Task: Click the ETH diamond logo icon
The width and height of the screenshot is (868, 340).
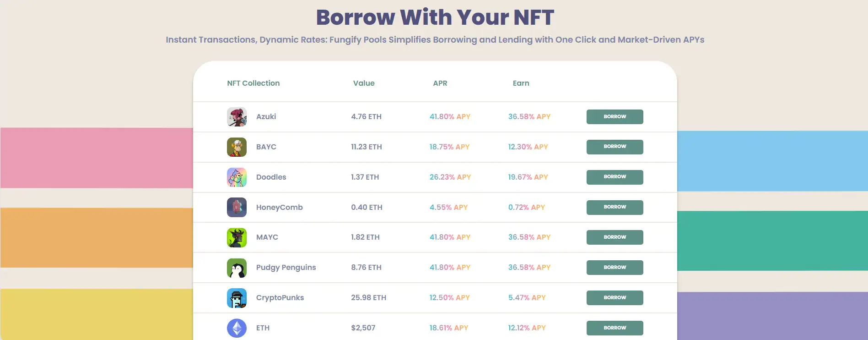Action: click(237, 328)
